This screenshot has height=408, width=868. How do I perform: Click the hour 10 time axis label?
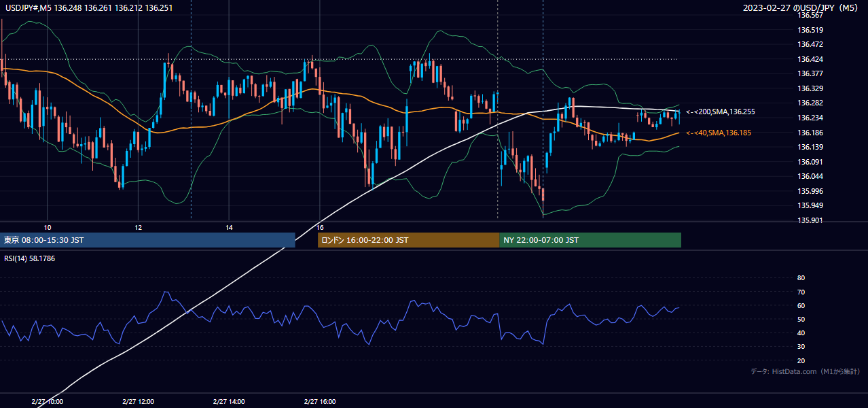(47, 227)
